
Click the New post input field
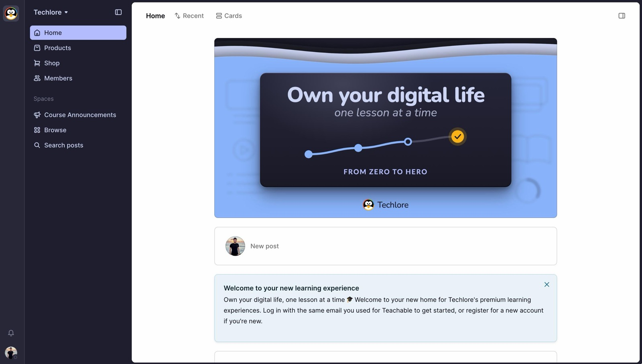(386, 246)
